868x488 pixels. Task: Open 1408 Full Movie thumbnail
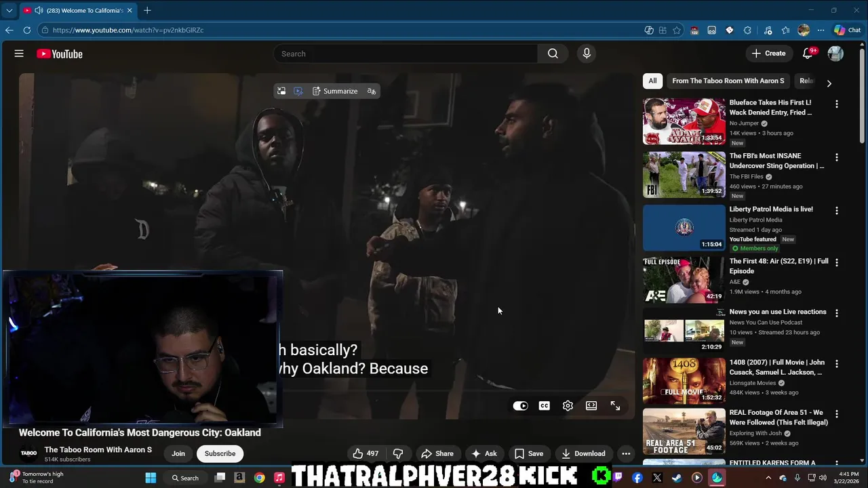click(684, 381)
